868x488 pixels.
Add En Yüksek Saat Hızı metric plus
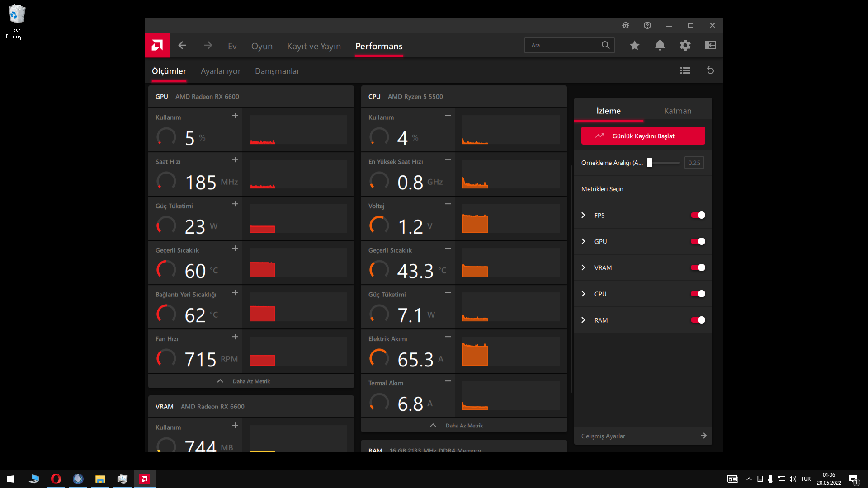point(448,160)
